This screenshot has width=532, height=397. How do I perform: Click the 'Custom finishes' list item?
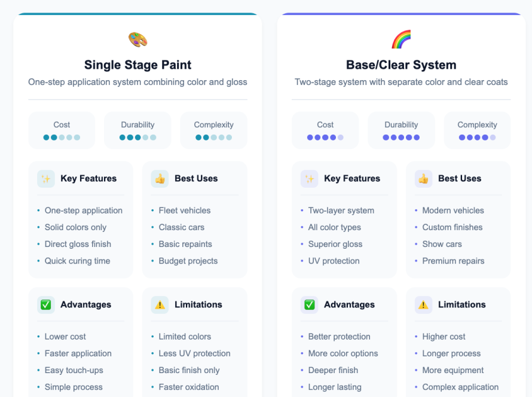pos(452,227)
